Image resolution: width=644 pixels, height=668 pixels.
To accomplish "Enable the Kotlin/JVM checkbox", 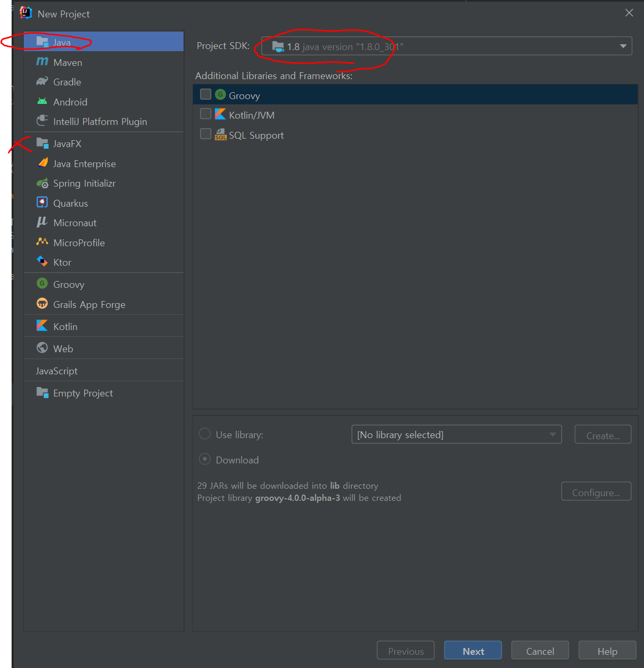I will (206, 114).
